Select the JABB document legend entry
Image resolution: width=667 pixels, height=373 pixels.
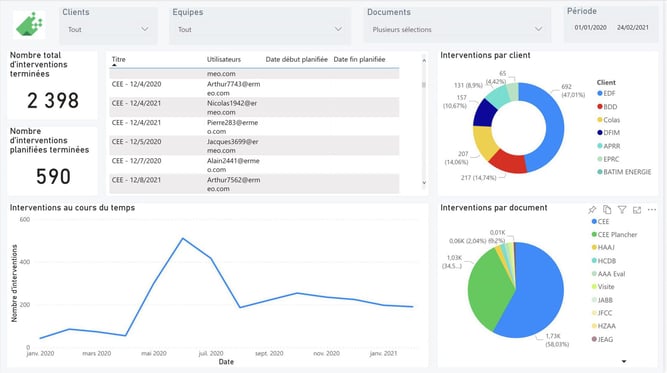(602, 300)
